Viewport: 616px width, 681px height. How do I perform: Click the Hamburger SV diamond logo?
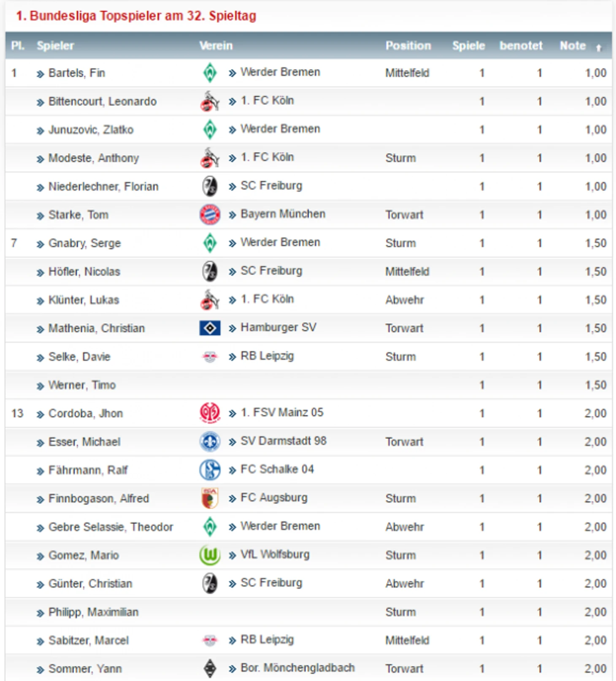[210, 328]
